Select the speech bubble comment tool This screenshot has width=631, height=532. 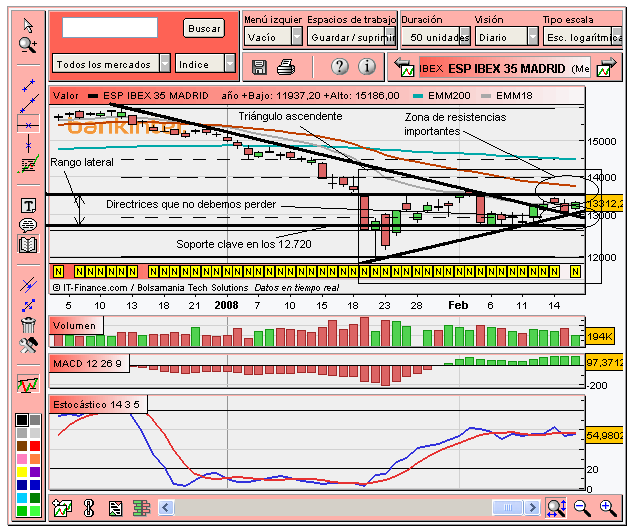coord(28,225)
